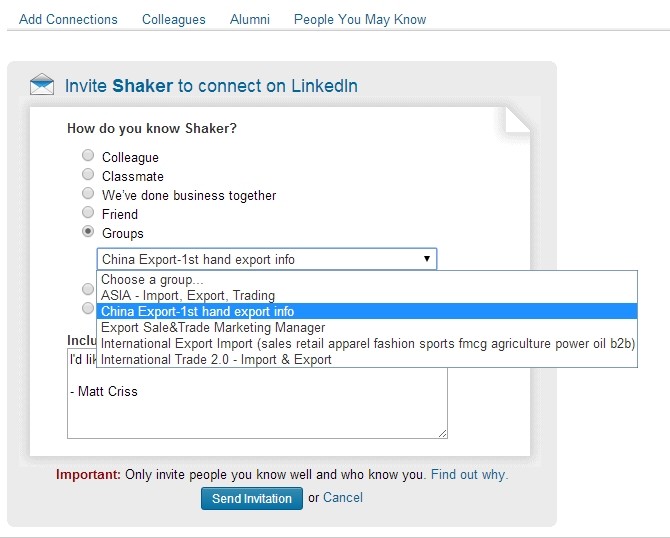This screenshot has height=538, width=670.
Task: Select the Friend radio button
Action: click(x=88, y=212)
